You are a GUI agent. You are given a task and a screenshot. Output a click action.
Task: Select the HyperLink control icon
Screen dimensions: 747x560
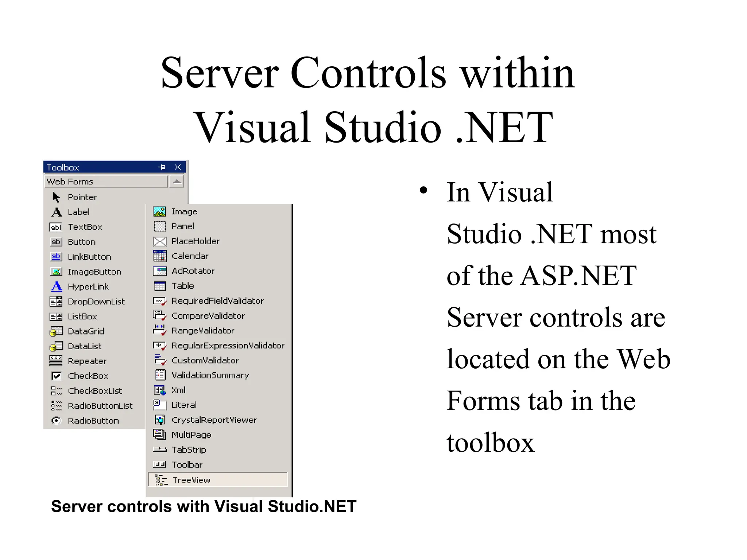[x=56, y=287]
